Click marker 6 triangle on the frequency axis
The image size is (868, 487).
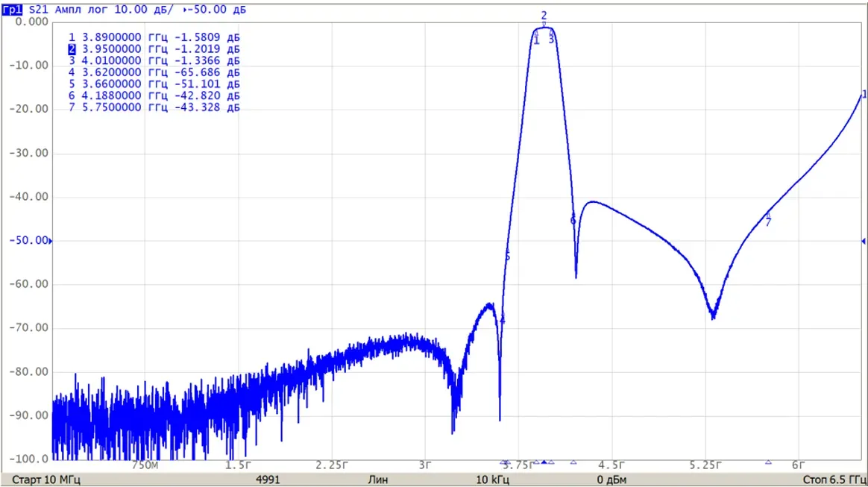coord(573,462)
